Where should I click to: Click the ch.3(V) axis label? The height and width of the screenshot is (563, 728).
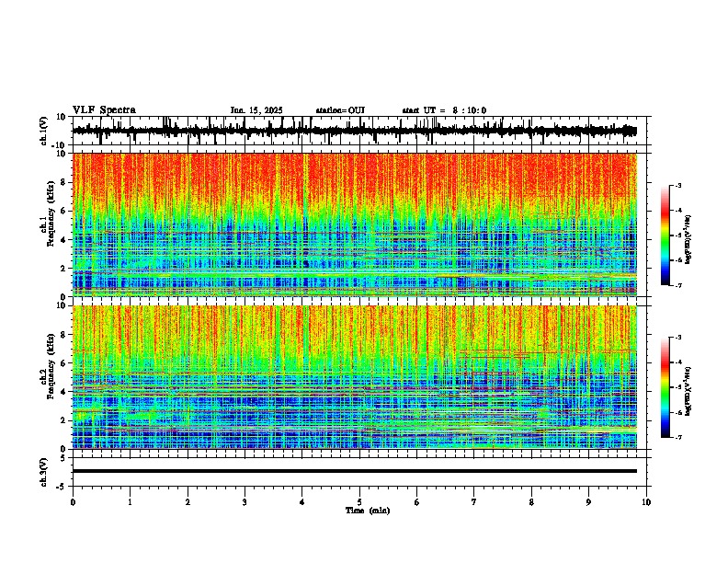(44, 472)
